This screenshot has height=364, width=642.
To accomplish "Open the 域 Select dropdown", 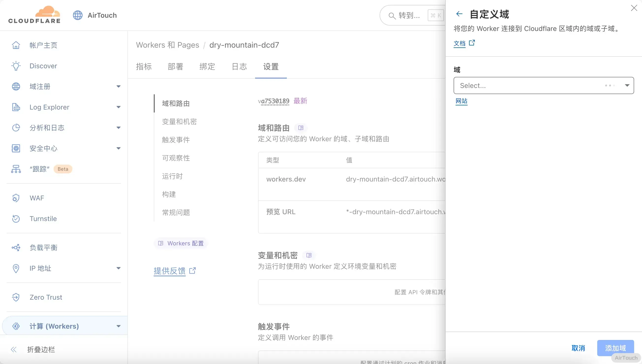I will [x=543, y=85].
